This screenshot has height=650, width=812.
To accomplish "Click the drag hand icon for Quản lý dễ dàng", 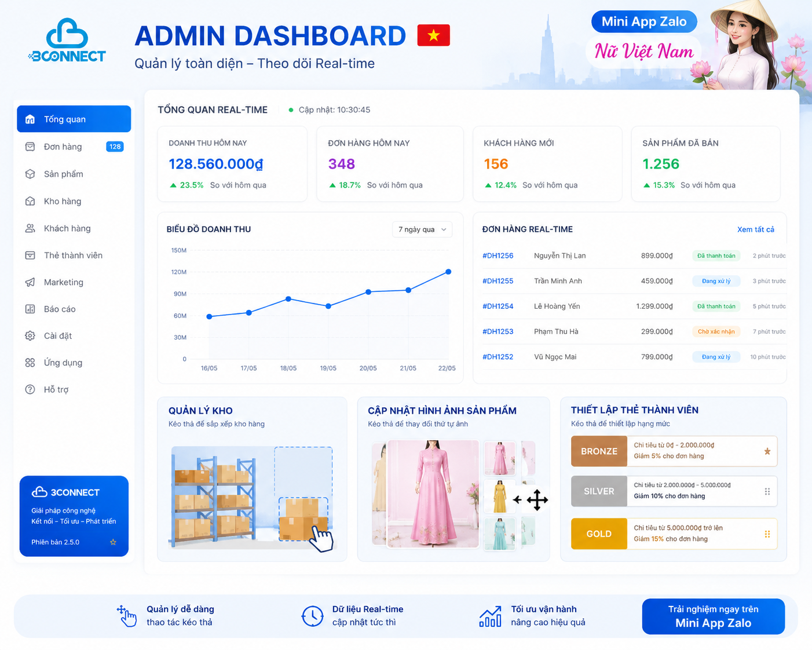I will coord(127,616).
